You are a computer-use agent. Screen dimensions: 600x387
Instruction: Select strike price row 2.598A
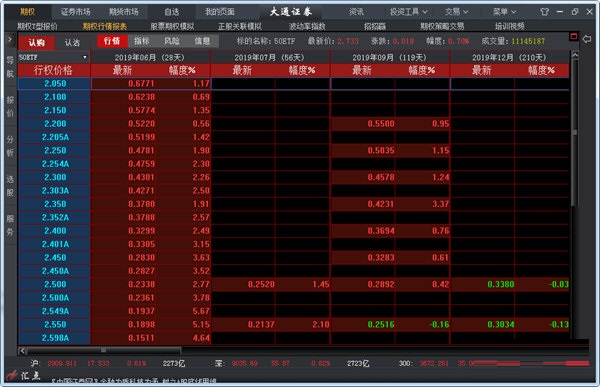click(55, 338)
